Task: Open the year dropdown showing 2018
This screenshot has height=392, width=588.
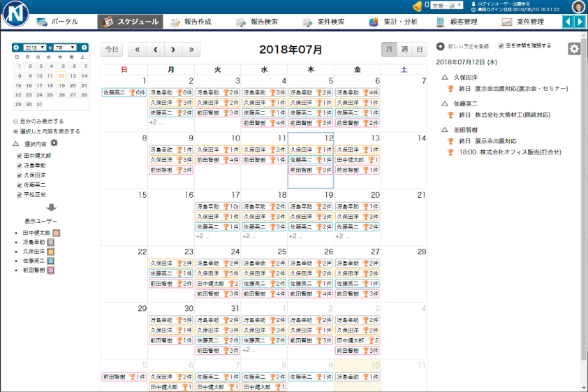Action: (x=34, y=48)
